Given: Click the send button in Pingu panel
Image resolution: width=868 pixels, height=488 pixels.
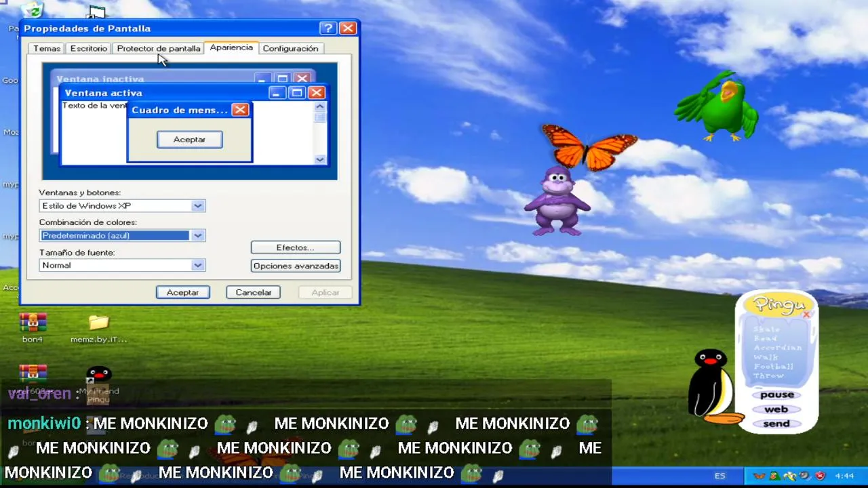Looking at the screenshot, I should [x=776, y=424].
